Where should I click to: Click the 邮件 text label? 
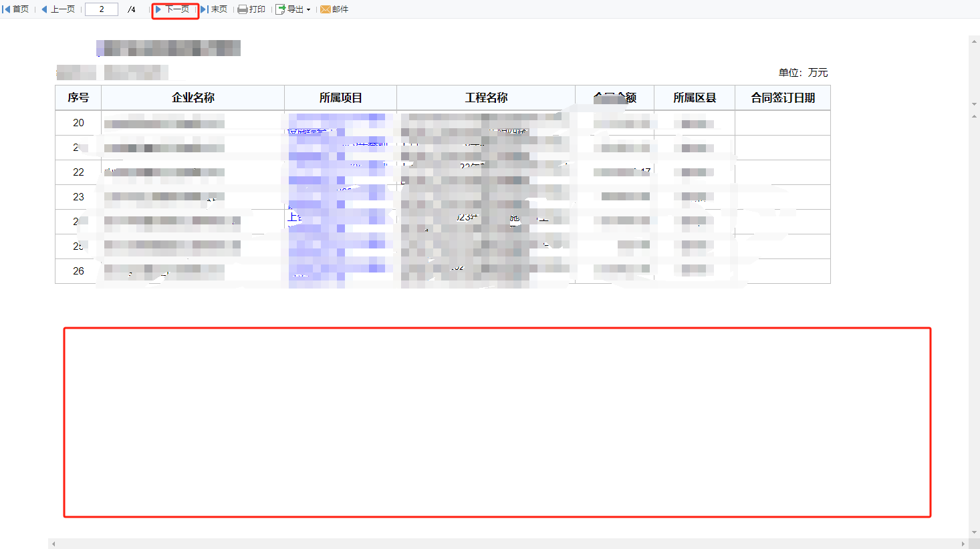coord(340,9)
